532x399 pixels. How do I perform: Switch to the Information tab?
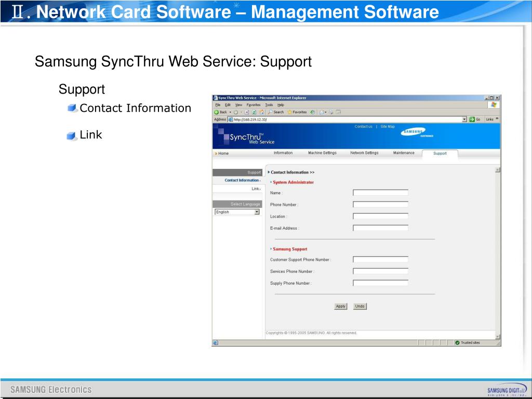[x=283, y=153]
